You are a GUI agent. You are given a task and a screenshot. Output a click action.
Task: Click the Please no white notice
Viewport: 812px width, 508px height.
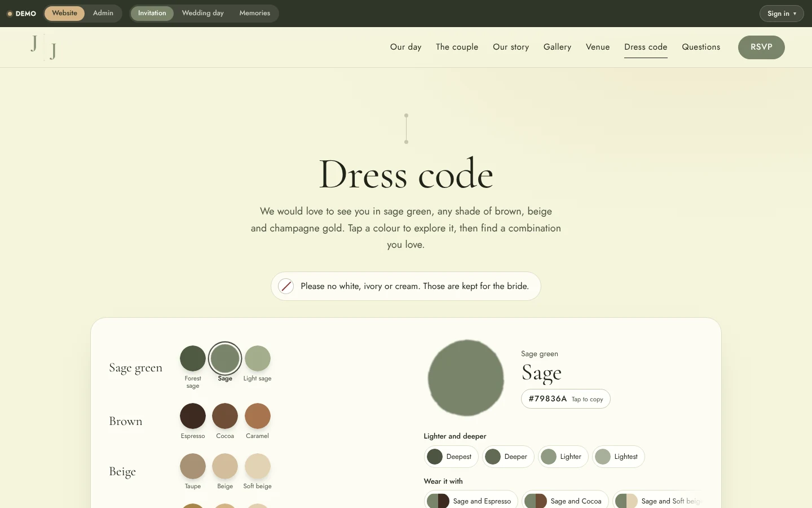[x=406, y=286]
